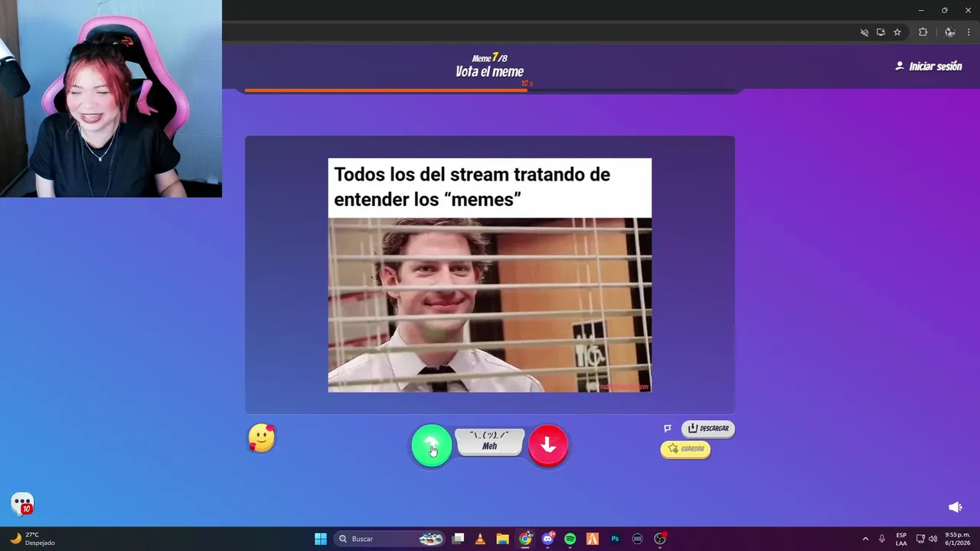
Task: Open volume control tray icon
Action: click(x=933, y=539)
